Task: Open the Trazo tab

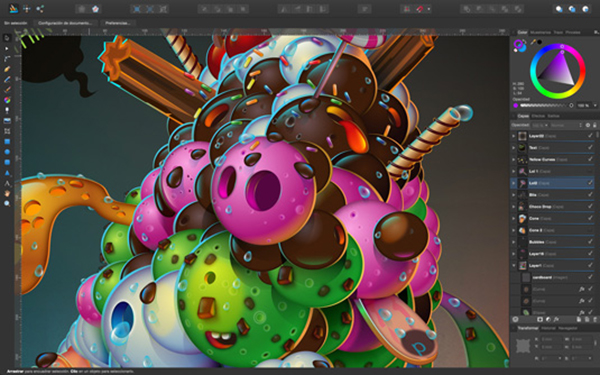Action: pos(558,33)
